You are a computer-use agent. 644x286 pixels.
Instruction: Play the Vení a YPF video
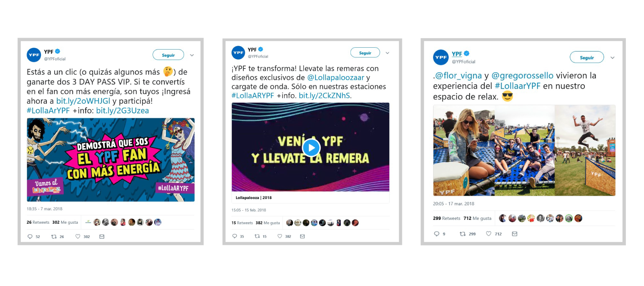coord(311,148)
